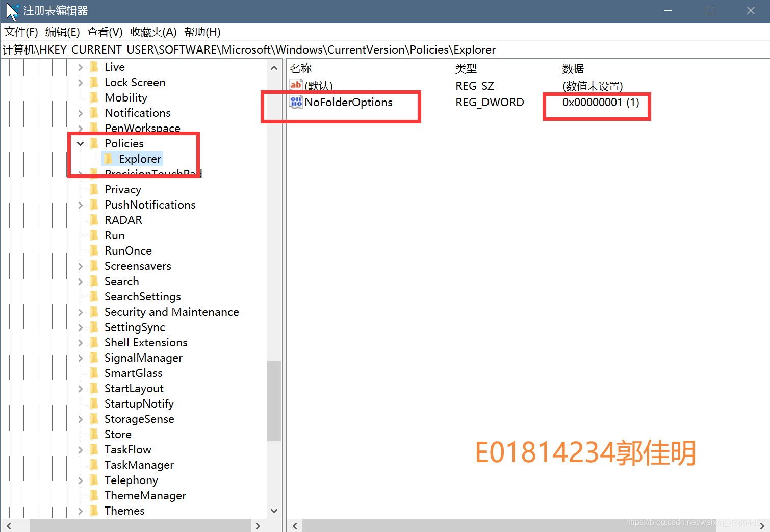Click the (默认) string value icon

click(296, 85)
